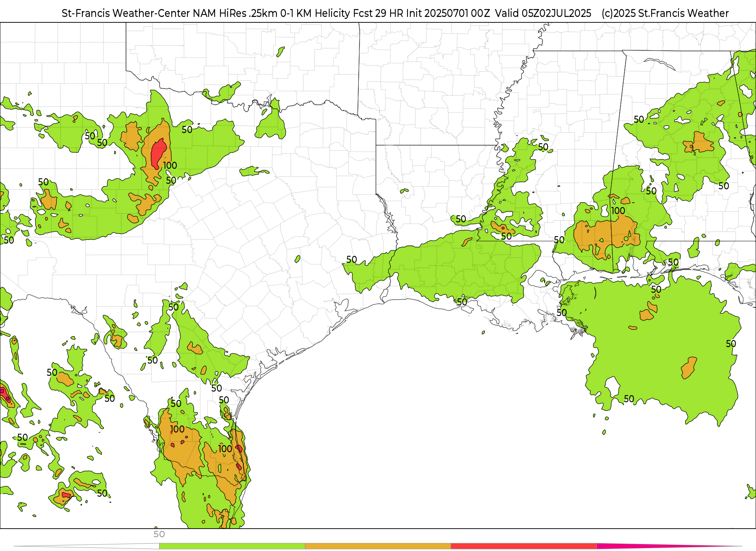Click the "(c)2025 St.Francis Weather" copyright text
This screenshot has height=551, width=756.
coord(665,13)
